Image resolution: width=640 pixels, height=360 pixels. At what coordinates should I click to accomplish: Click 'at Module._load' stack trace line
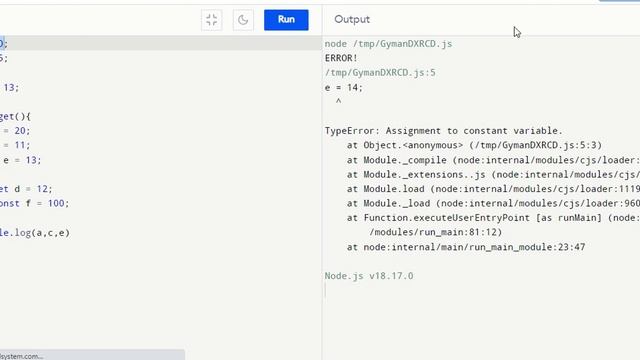(x=493, y=203)
